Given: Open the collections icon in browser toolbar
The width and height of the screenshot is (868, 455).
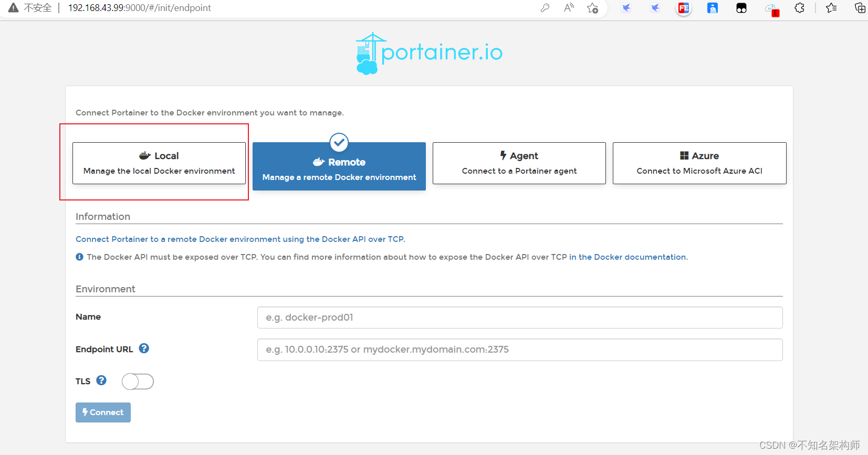Looking at the screenshot, I should [860, 8].
